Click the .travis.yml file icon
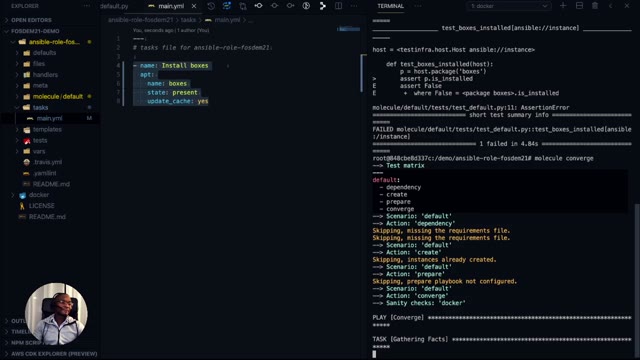 27,162
